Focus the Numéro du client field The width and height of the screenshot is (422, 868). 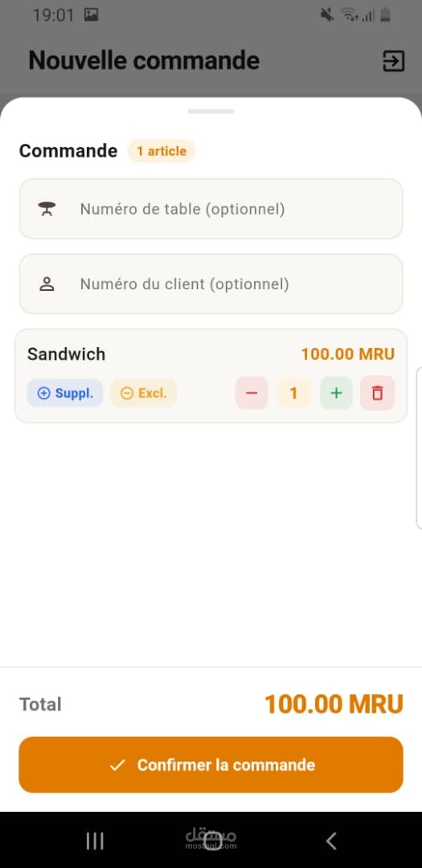coord(211,284)
